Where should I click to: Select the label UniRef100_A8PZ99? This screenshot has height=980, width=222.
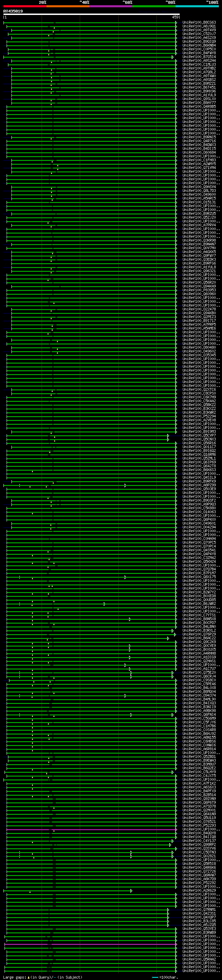pyautogui.click(x=199, y=485)
